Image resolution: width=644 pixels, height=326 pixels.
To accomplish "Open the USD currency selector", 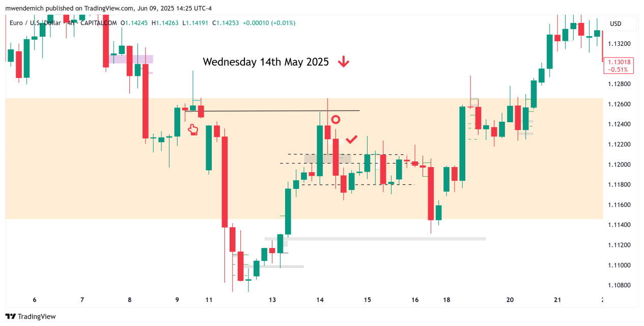I will (615, 23).
